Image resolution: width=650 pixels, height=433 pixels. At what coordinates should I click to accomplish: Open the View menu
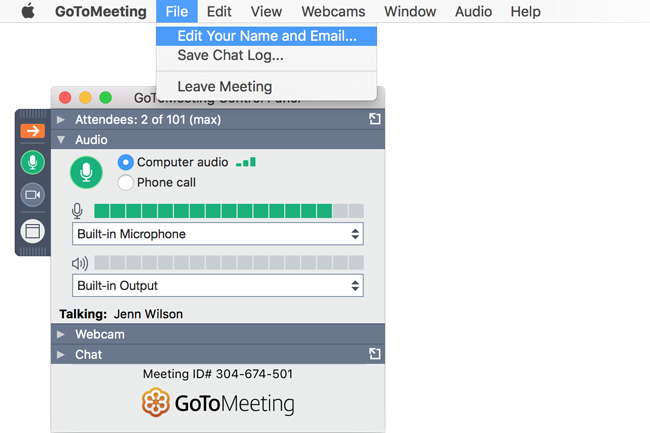coord(266,11)
